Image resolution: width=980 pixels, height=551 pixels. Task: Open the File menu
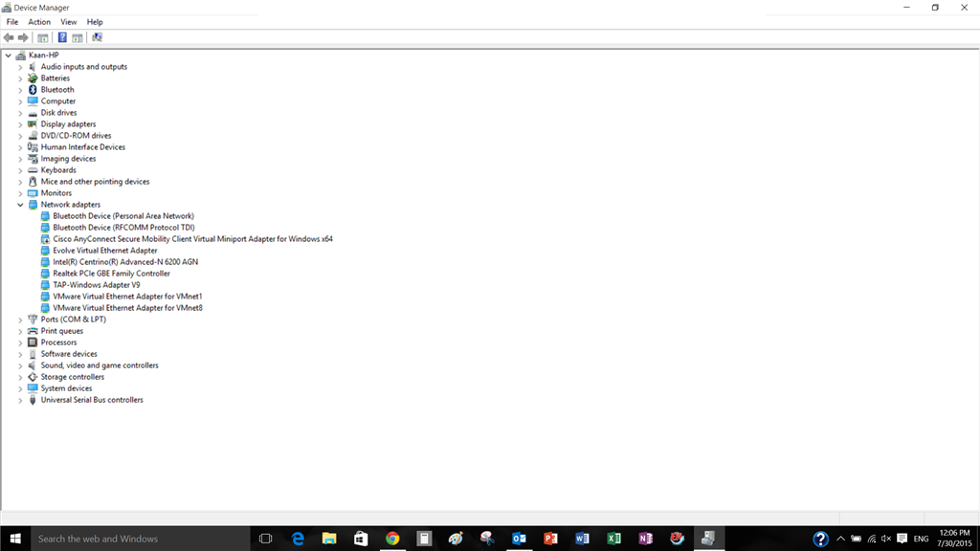coord(11,22)
